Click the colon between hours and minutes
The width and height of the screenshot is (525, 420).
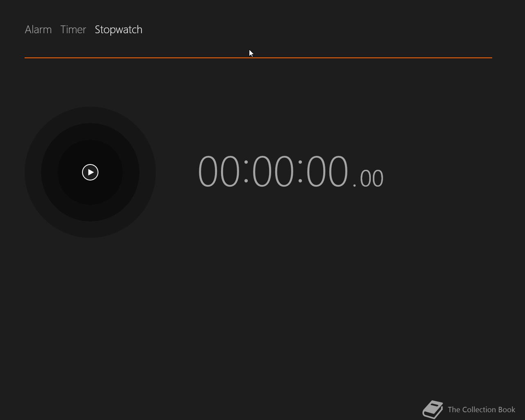(x=246, y=172)
